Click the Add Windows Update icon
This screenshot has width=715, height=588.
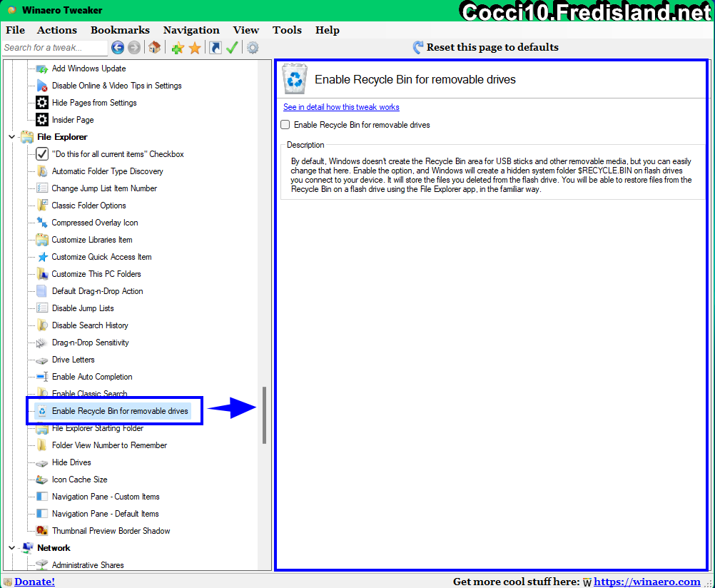(42, 69)
